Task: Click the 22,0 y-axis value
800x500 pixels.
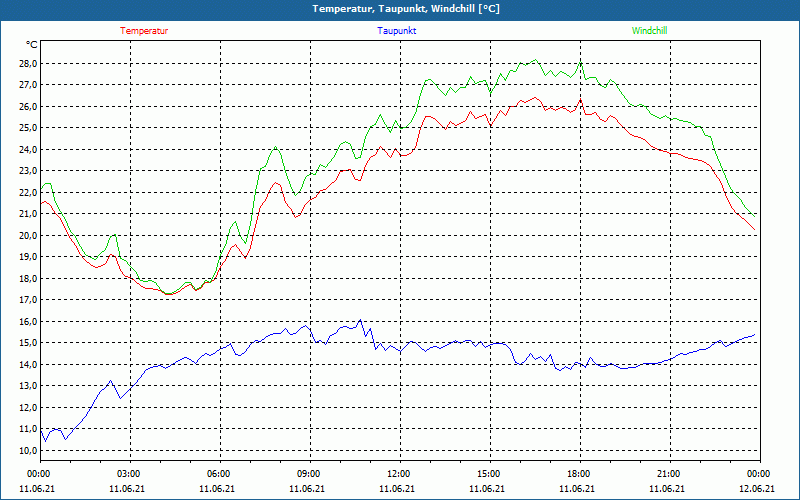Action: [29, 192]
